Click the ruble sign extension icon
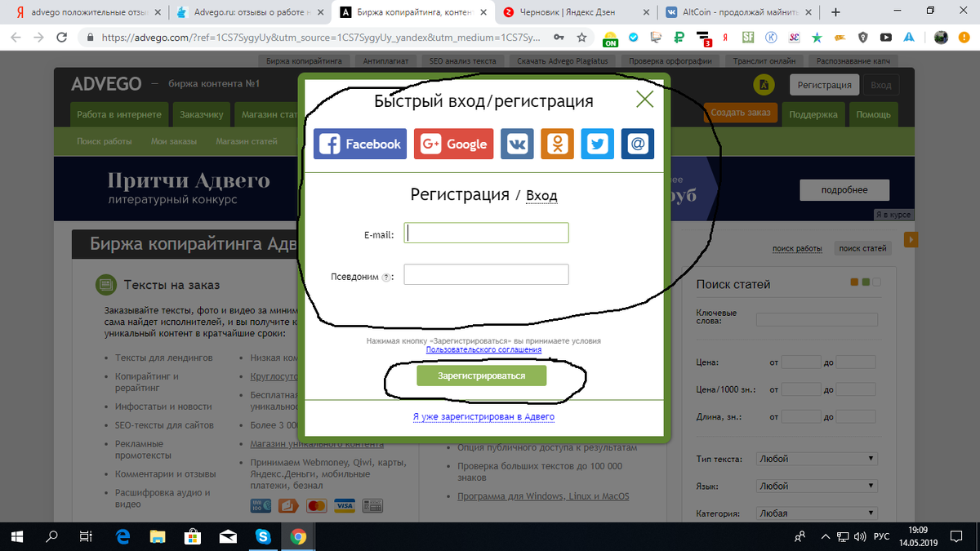This screenshot has width=980, height=551. pos(679,37)
